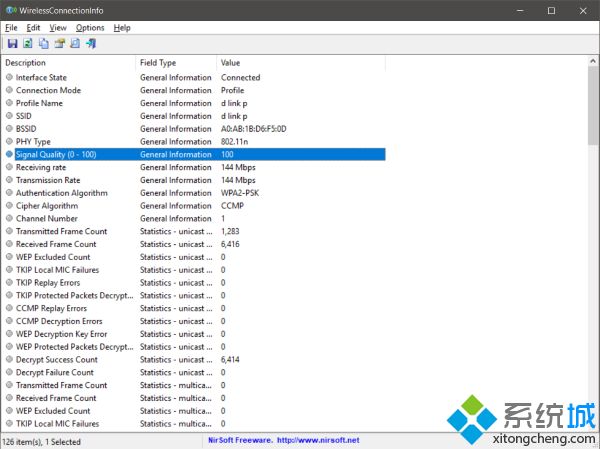The height and width of the screenshot is (449, 600).
Task: Select multicast "Transmitted Frame Count" description text
Action: (x=61, y=385)
